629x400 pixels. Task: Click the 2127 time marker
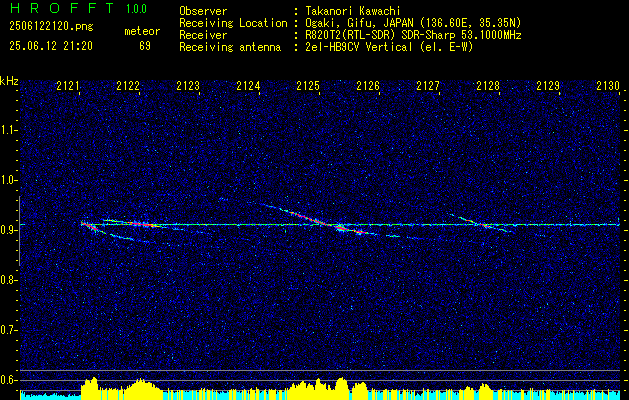point(428,86)
